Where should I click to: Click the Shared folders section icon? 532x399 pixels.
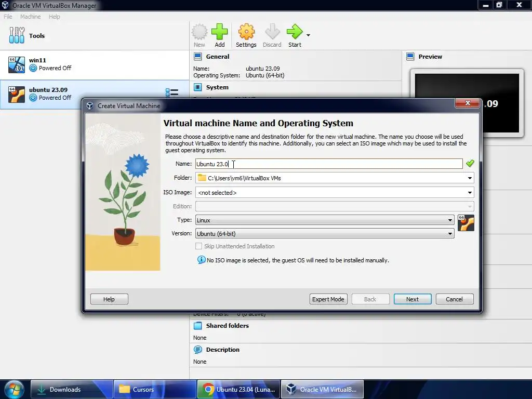pos(198,326)
